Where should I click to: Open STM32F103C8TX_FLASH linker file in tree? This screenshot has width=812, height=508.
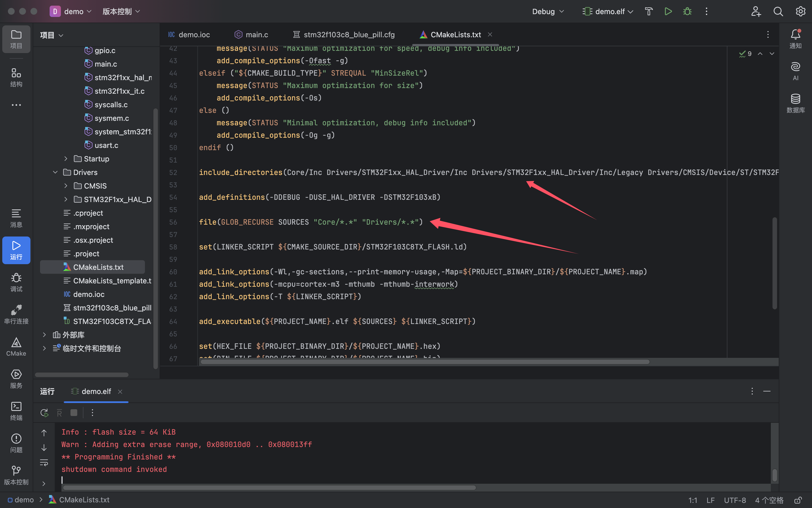pos(107,321)
